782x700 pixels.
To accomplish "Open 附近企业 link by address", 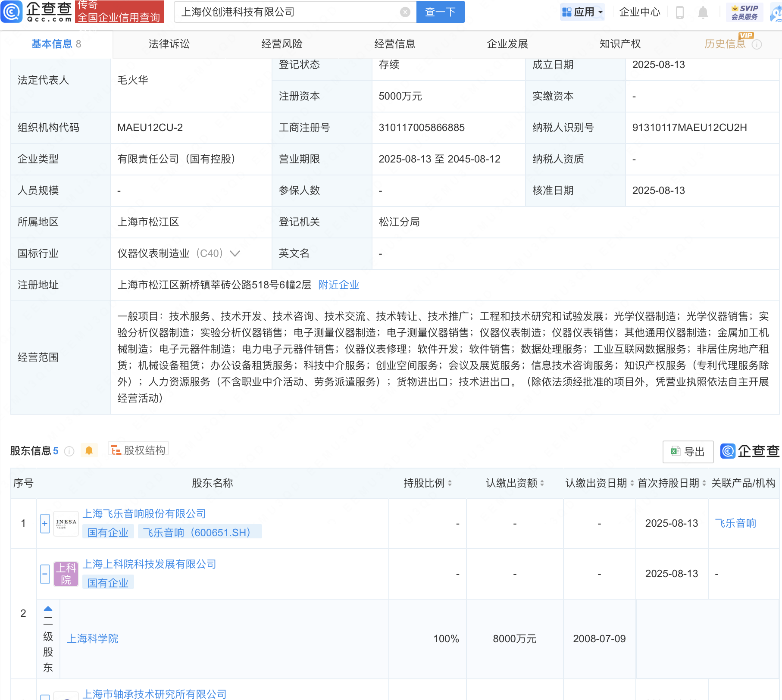I will tap(338, 285).
